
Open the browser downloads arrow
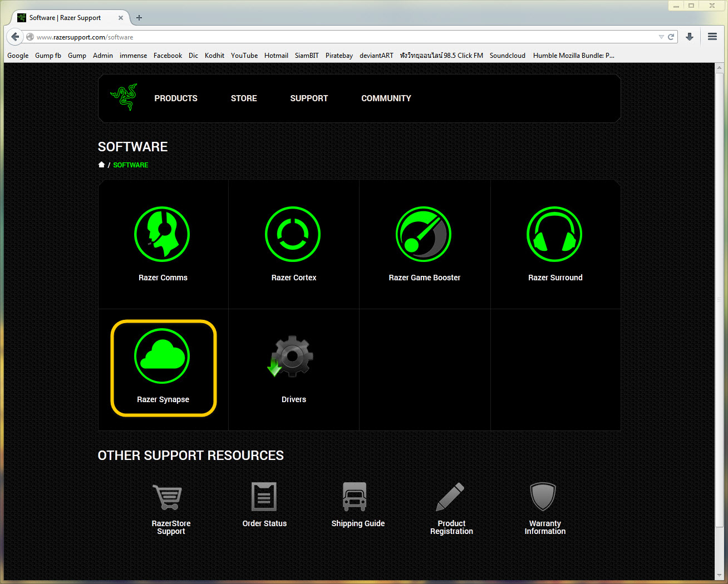pos(690,37)
